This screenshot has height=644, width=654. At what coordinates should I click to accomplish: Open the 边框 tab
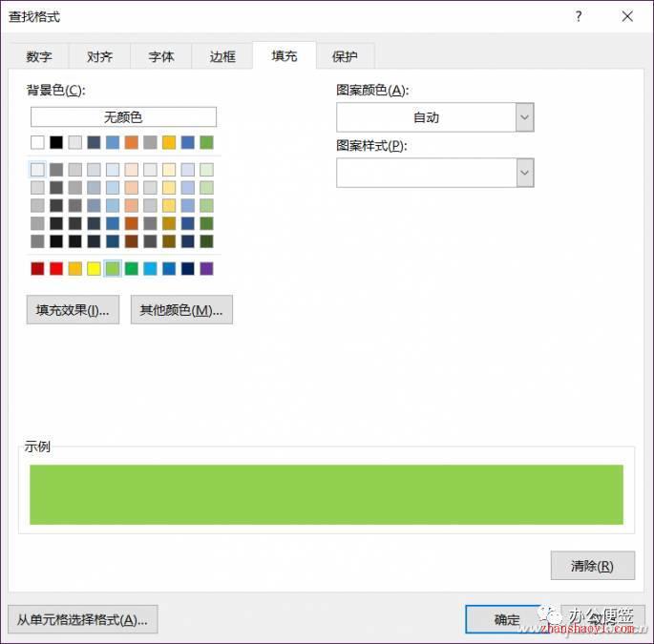click(222, 56)
